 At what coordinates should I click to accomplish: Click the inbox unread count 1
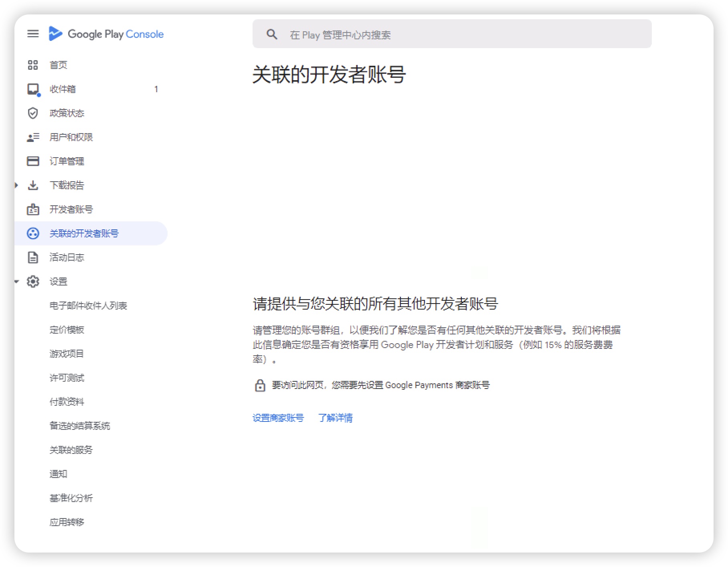tap(156, 89)
